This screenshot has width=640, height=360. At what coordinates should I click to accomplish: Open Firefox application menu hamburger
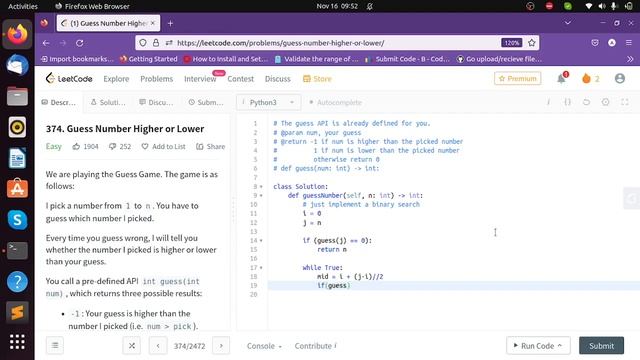(629, 42)
